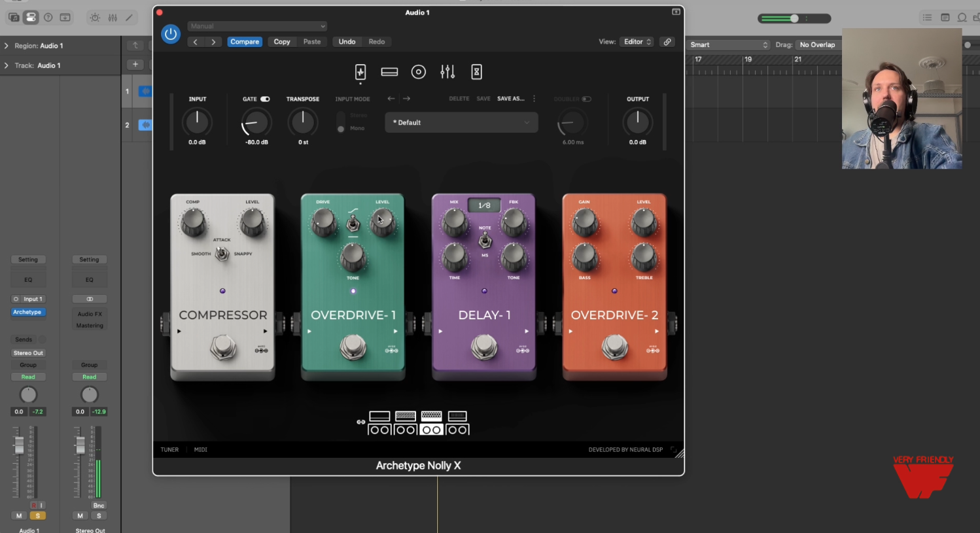980x533 pixels.
Task: Add a new track with plus button
Action: pyautogui.click(x=135, y=64)
